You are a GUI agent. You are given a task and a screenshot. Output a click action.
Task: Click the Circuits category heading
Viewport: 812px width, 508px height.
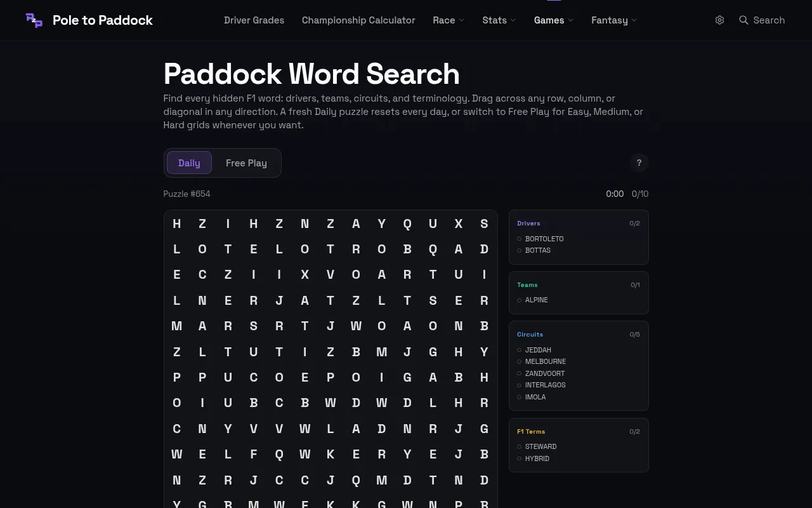530,335
